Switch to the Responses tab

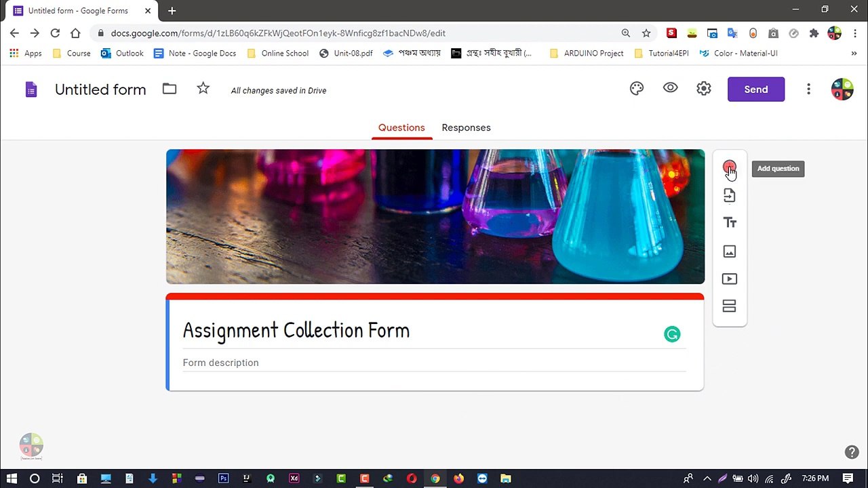(466, 127)
